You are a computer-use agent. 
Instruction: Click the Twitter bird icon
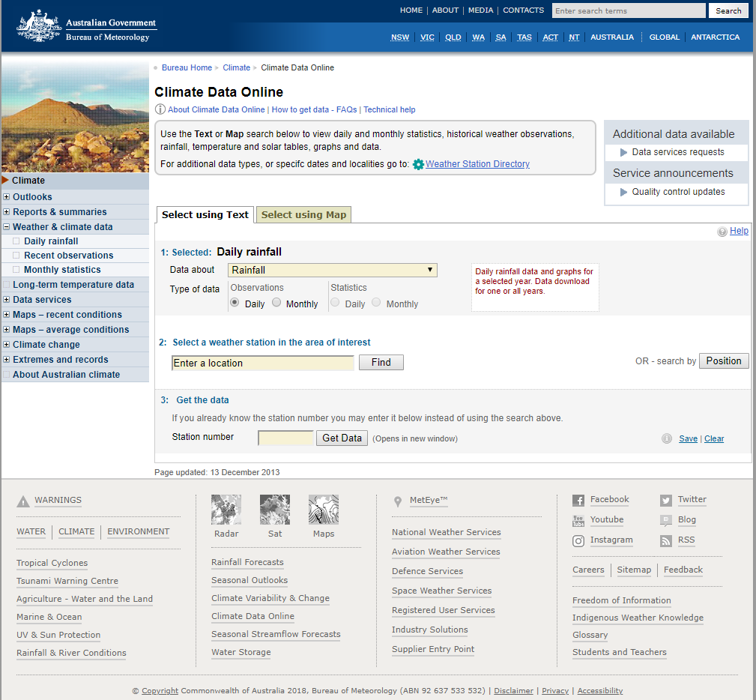click(665, 500)
